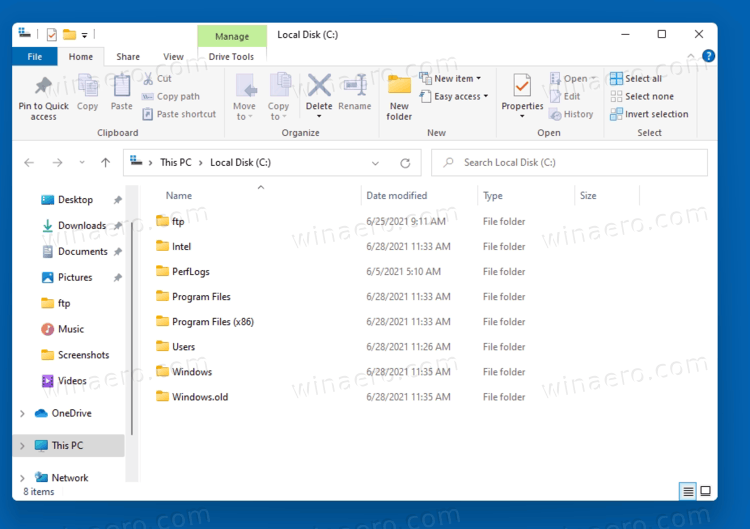This screenshot has height=529, width=750.
Task: Go Up one folder level
Action: pos(105,163)
